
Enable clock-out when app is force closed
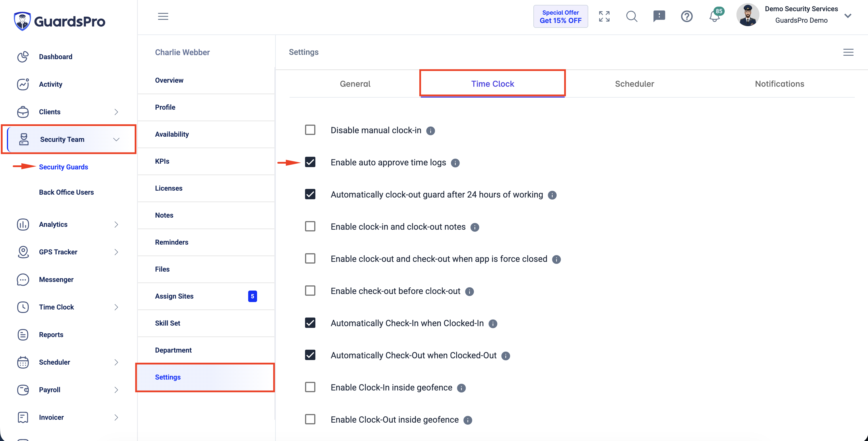[310, 258]
